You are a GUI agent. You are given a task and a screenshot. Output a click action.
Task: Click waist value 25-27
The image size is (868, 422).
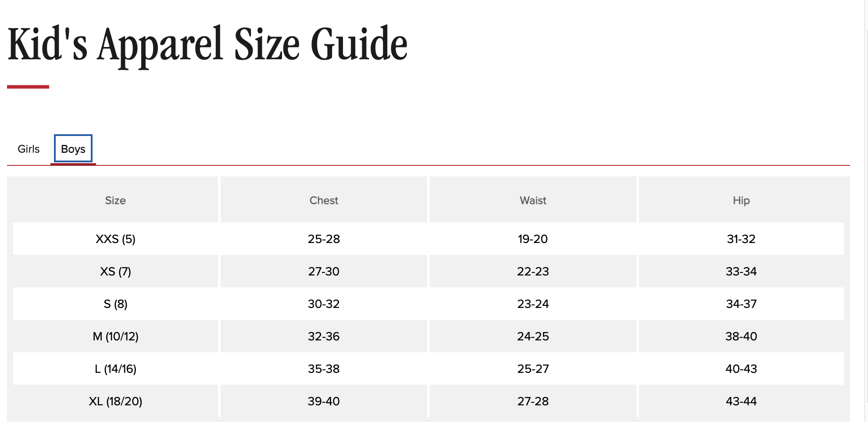[533, 369]
